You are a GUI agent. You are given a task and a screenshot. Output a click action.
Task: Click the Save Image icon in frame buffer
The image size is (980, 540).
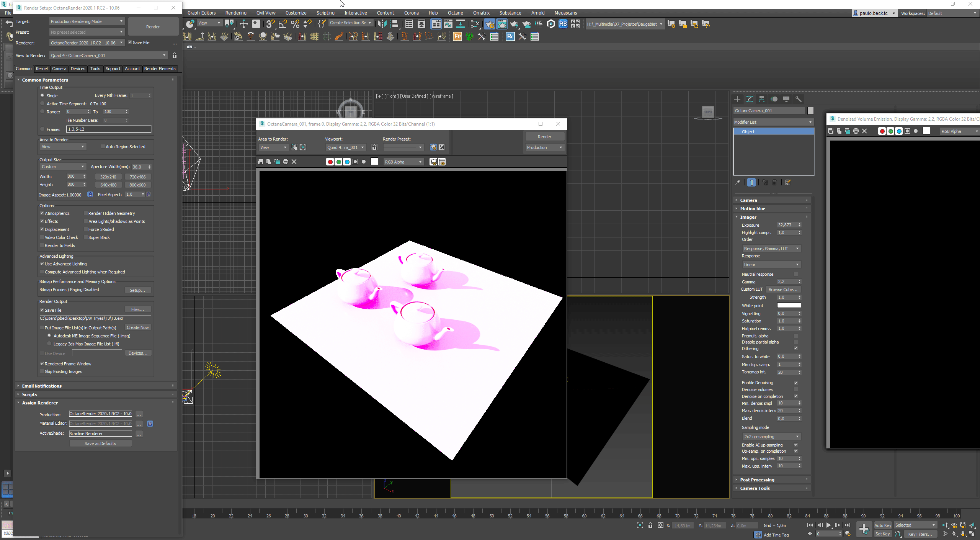click(260, 162)
